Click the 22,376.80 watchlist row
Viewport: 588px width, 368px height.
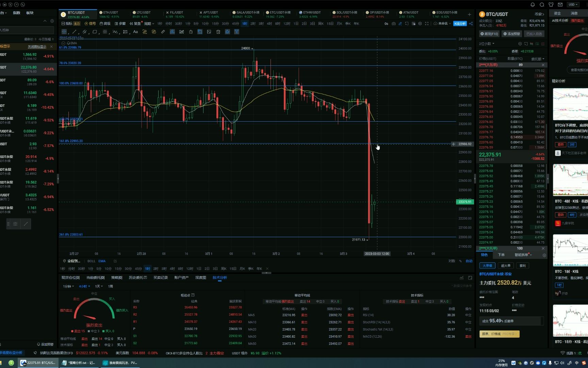(x=28, y=69)
